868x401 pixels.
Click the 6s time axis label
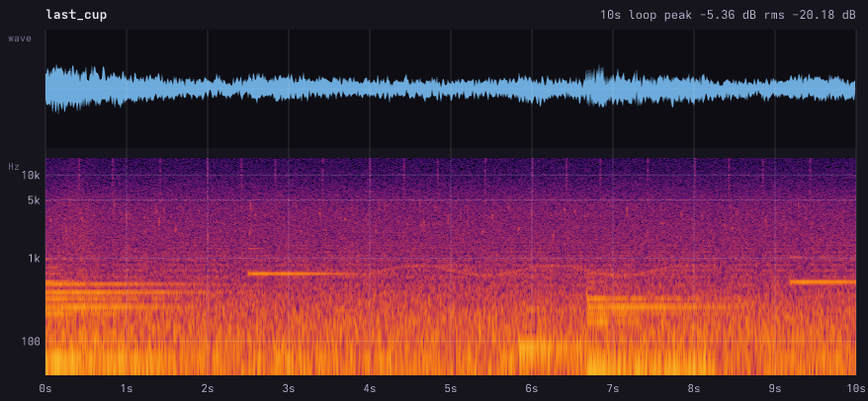tap(532, 388)
